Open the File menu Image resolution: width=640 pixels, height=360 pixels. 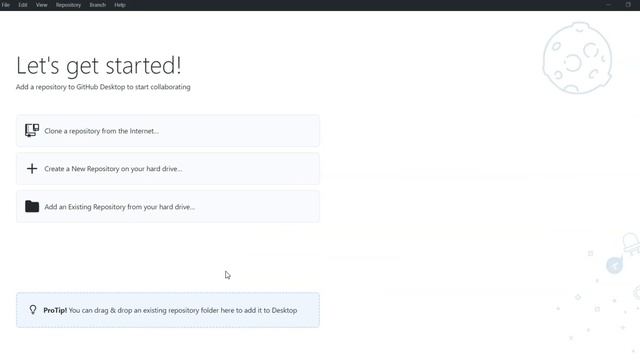click(x=6, y=5)
